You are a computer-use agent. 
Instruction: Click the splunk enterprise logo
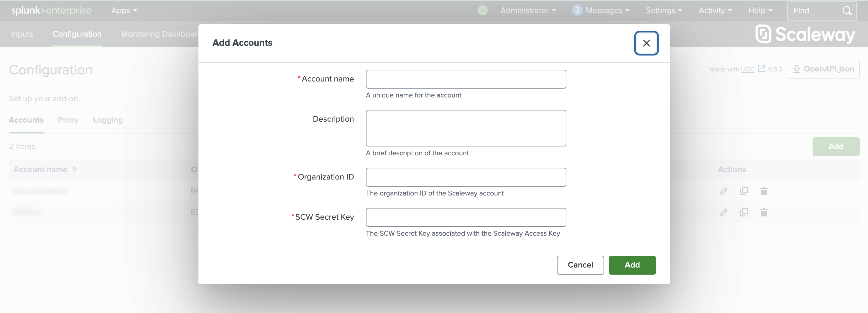tap(51, 10)
